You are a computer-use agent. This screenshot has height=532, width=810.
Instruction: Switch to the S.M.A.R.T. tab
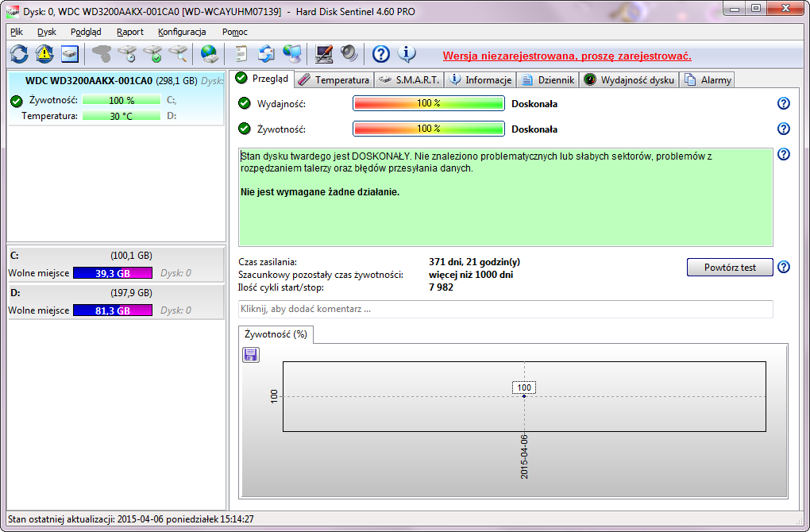click(x=409, y=80)
